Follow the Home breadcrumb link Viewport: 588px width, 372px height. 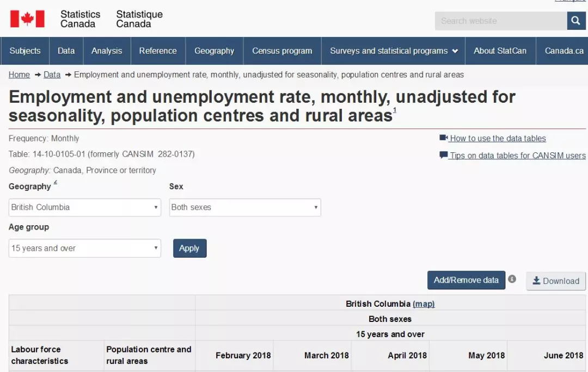(x=19, y=75)
